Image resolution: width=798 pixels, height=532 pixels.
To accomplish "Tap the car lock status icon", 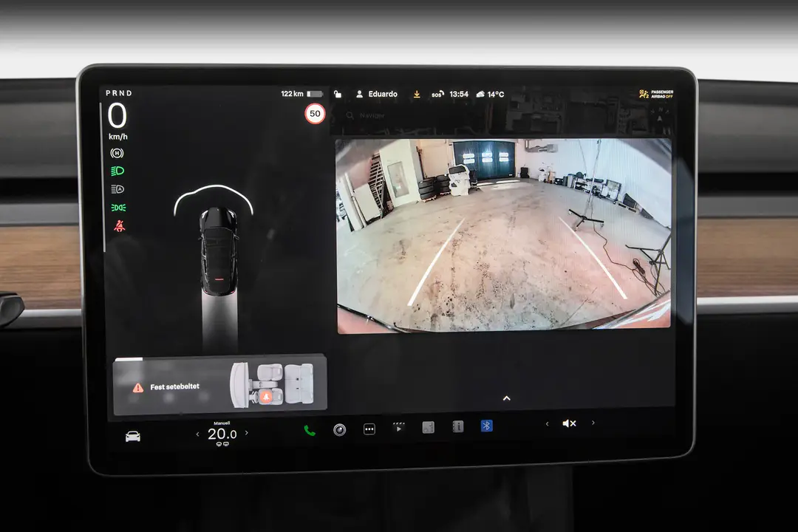I will coord(338,94).
